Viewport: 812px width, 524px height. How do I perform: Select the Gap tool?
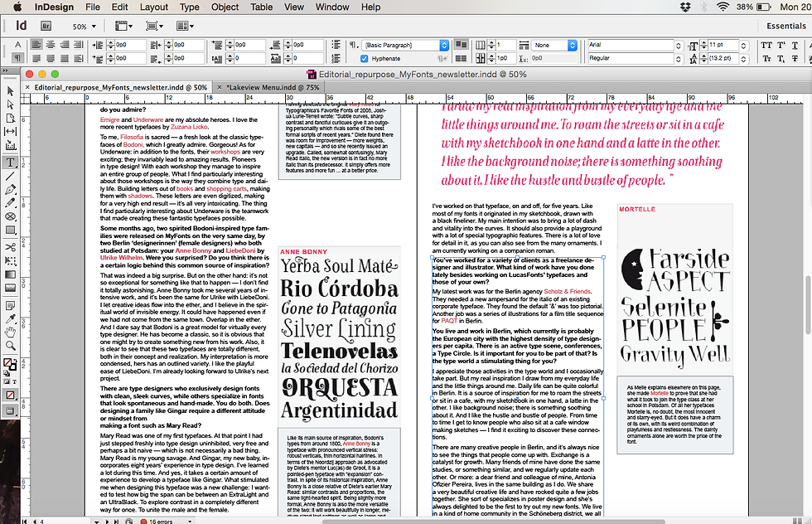pos(10,132)
